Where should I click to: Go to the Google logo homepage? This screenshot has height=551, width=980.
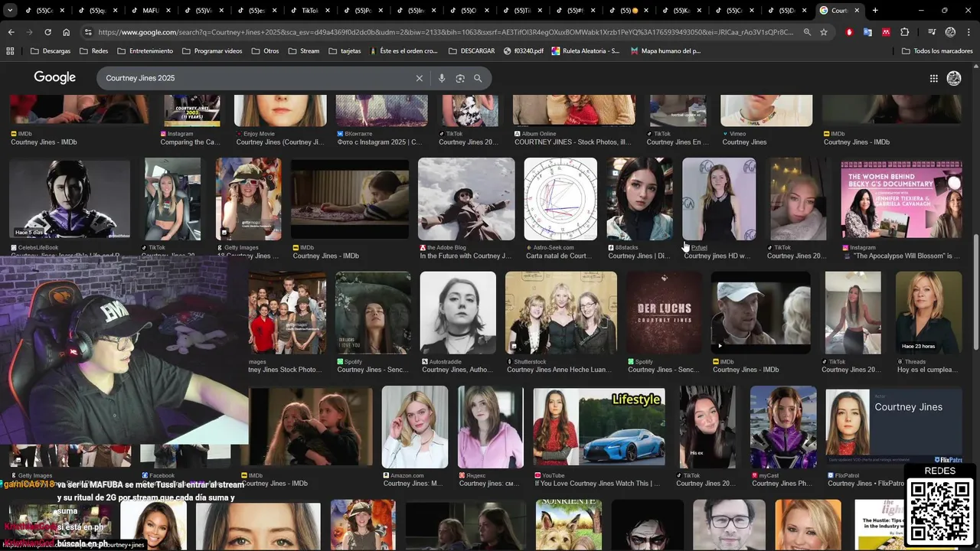54,77
